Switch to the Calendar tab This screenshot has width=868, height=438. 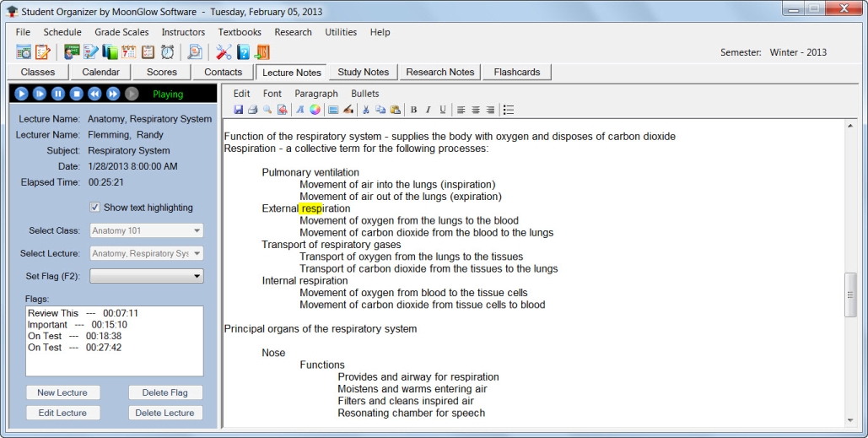100,72
